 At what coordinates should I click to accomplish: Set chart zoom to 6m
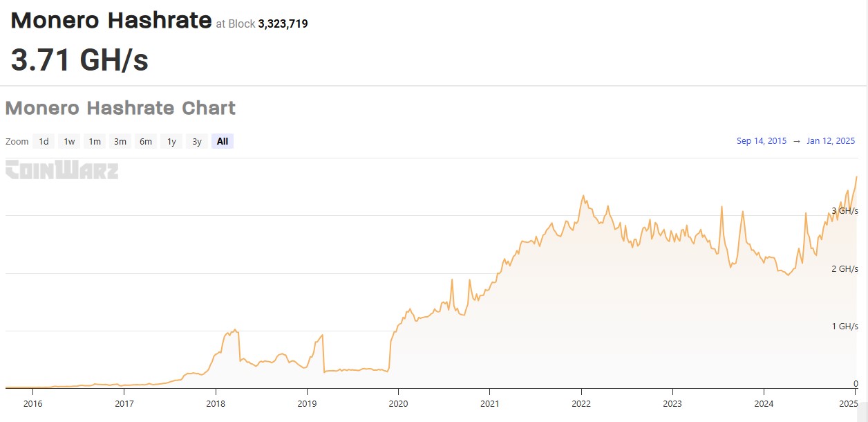146,141
